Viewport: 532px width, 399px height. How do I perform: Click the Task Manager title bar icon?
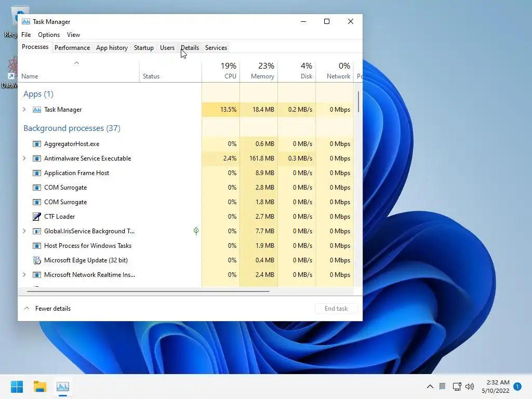(26, 21)
